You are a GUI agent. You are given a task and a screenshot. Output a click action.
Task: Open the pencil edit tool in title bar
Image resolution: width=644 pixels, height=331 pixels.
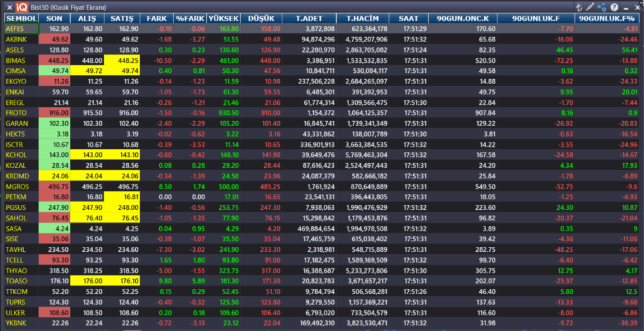click(590, 8)
